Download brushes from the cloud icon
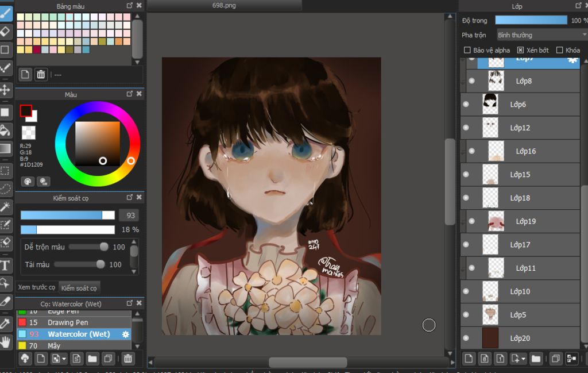 coord(25,359)
